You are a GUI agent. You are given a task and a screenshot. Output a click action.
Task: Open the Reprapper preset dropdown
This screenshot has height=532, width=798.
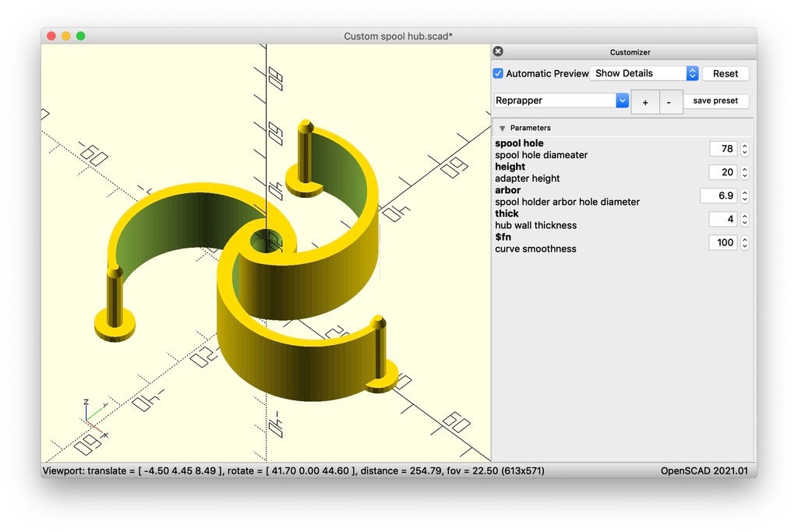click(561, 100)
